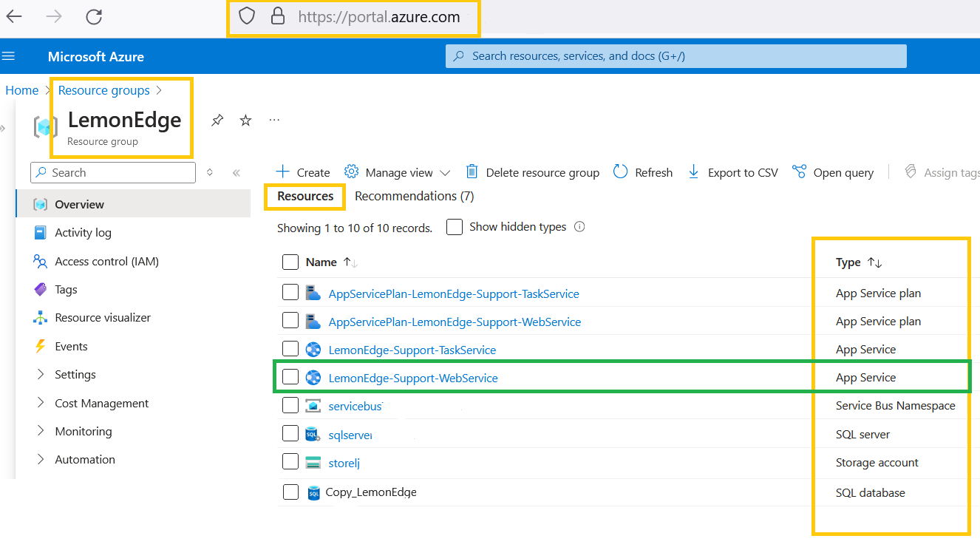Check the LemonEdge-Support-WebService row checkbox
Screen dimensions: 980x550
coord(290,377)
